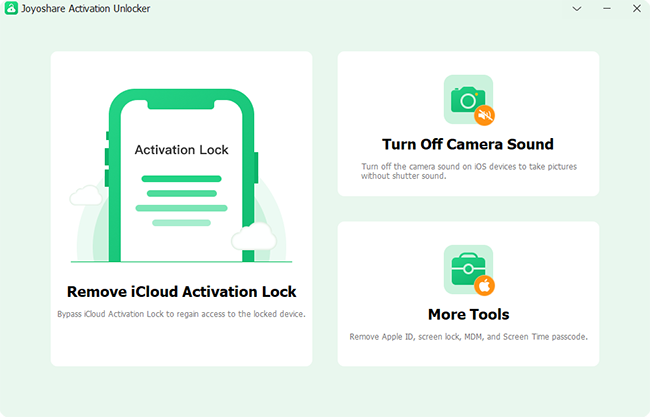This screenshot has height=417, width=650.
Task: Click the Joyoshare app logo icon
Action: [11, 8]
